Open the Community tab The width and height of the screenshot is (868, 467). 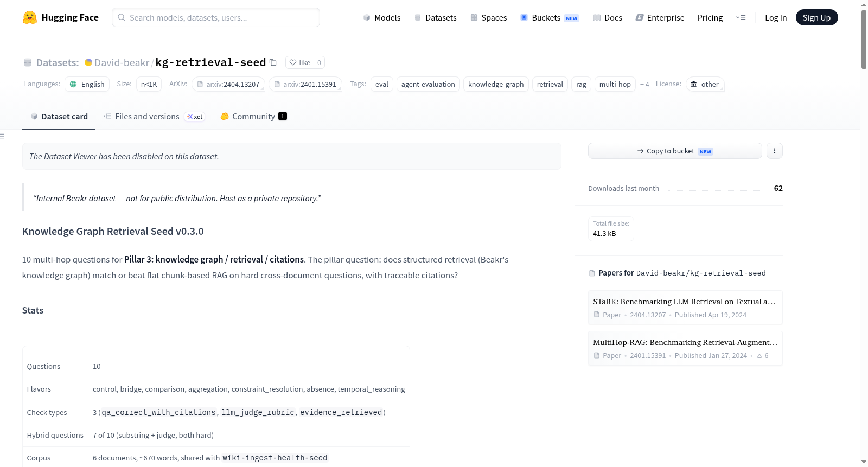(x=253, y=116)
